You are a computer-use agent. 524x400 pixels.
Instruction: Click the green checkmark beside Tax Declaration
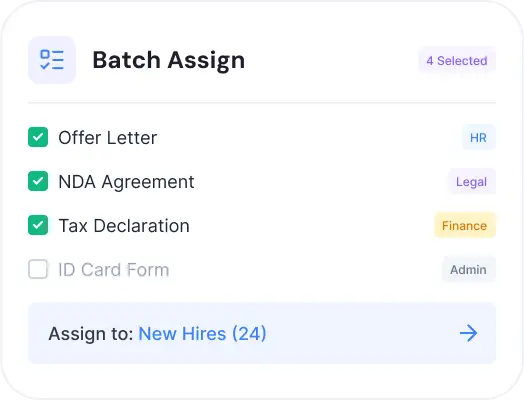pyautogui.click(x=38, y=225)
